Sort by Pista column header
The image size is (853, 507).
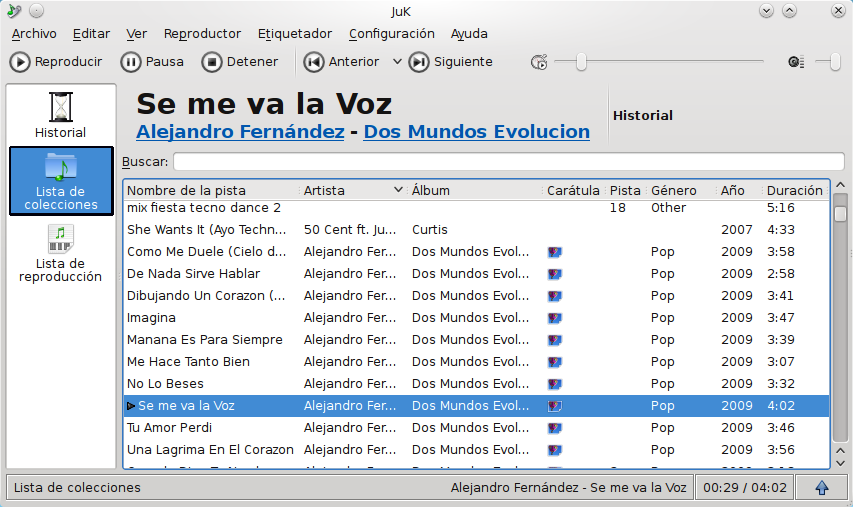(625, 190)
